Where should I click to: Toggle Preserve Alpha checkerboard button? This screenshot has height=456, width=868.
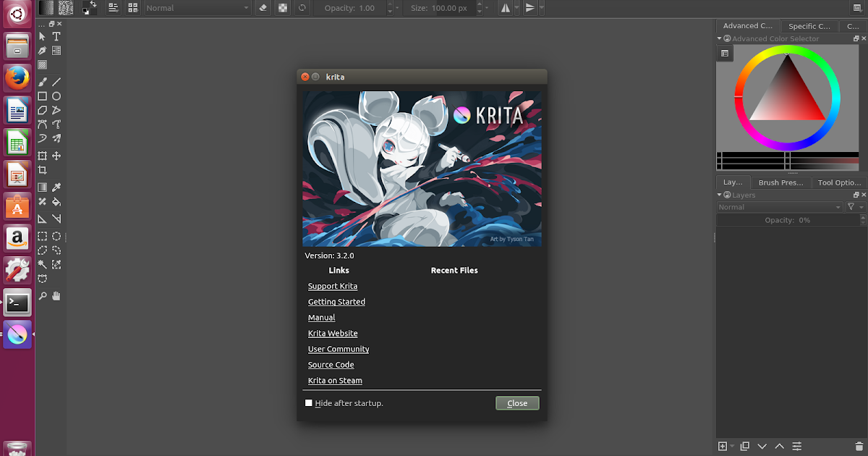[282, 8]
